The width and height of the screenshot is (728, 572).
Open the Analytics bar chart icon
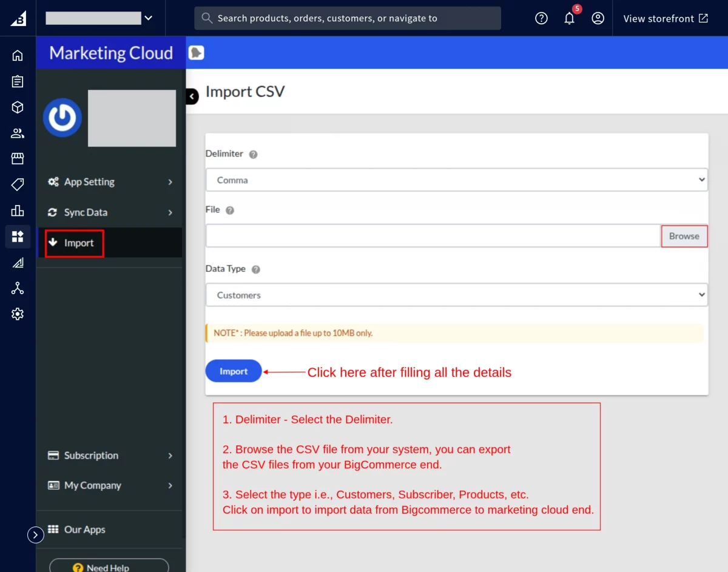pos(18,210)
